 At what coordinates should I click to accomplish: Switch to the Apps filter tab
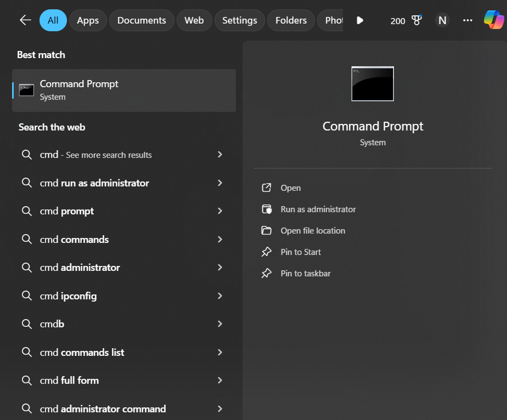tap(88, 20)
